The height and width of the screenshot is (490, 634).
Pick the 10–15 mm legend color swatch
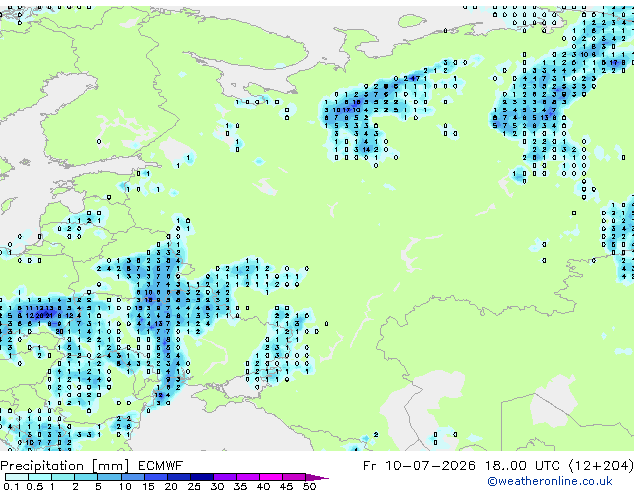[x=132, y=477]
